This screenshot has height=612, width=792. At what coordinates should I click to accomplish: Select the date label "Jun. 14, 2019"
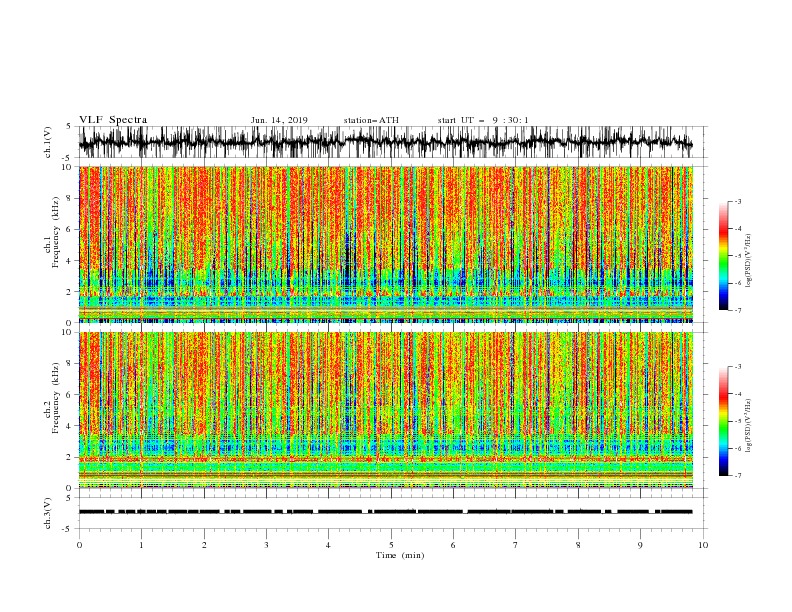pos(279,120)
